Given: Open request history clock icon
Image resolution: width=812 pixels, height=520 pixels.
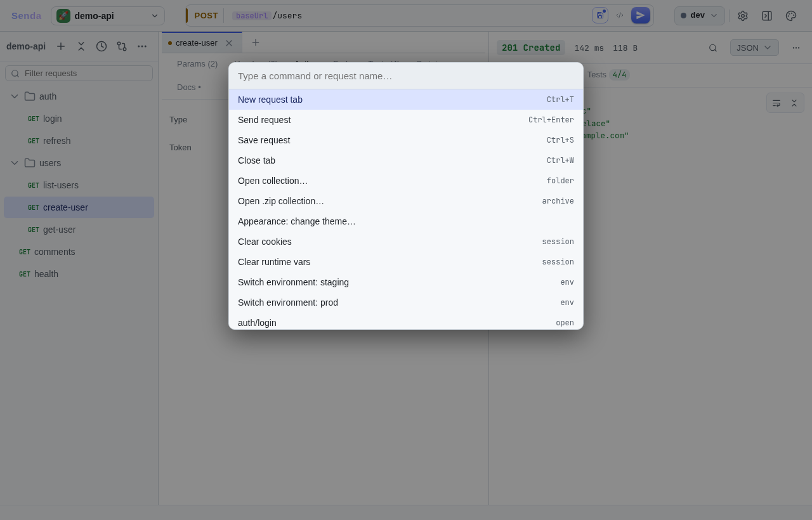Looking at the screenshot, I should 101,46.
